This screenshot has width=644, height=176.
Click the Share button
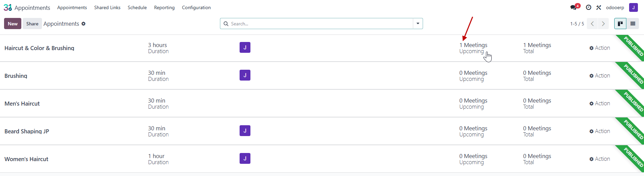(32, 24)
